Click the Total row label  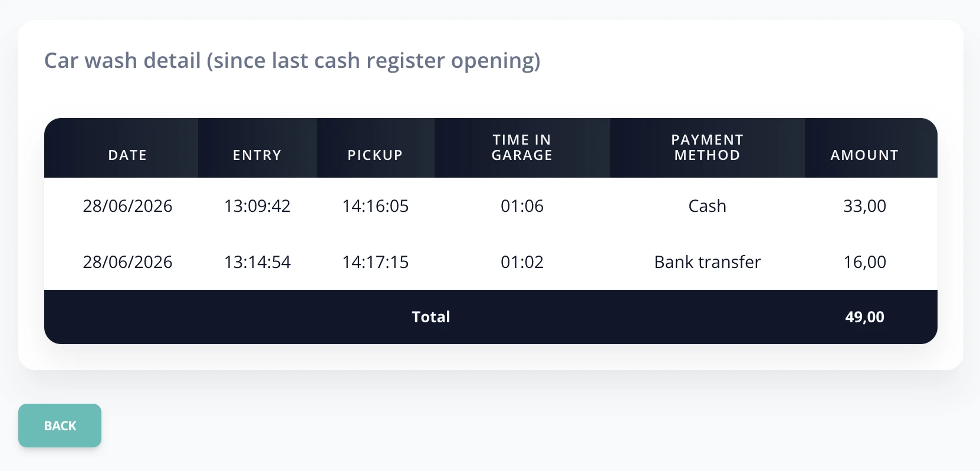pyautogui.click(x=431, y=317)
